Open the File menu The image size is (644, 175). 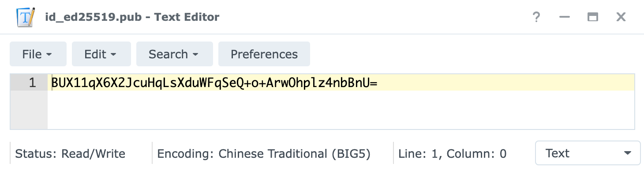[x=38, y=54]
